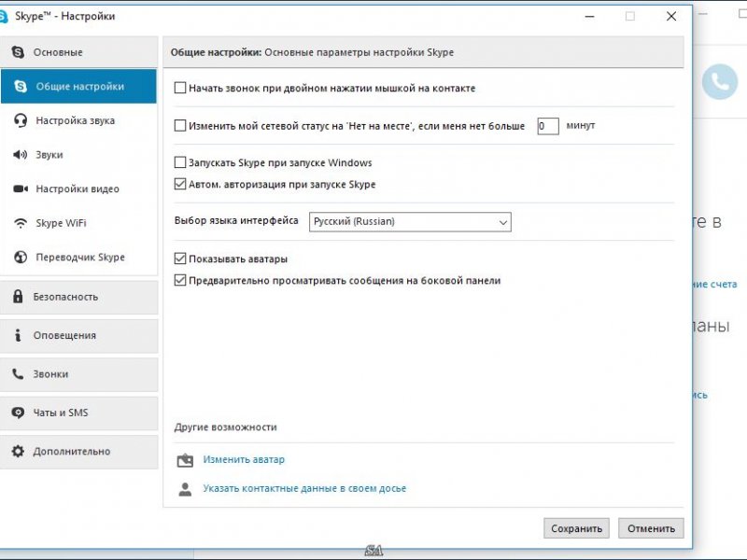
Task: Click the Отменить button
Action: click(x=651, y=528)
